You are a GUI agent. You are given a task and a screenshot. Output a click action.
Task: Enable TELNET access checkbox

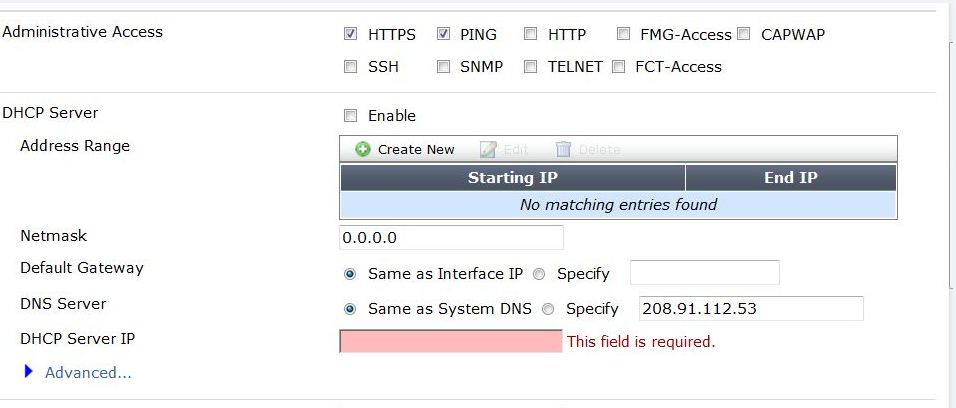pyautogui.click(x=530, y=67)
